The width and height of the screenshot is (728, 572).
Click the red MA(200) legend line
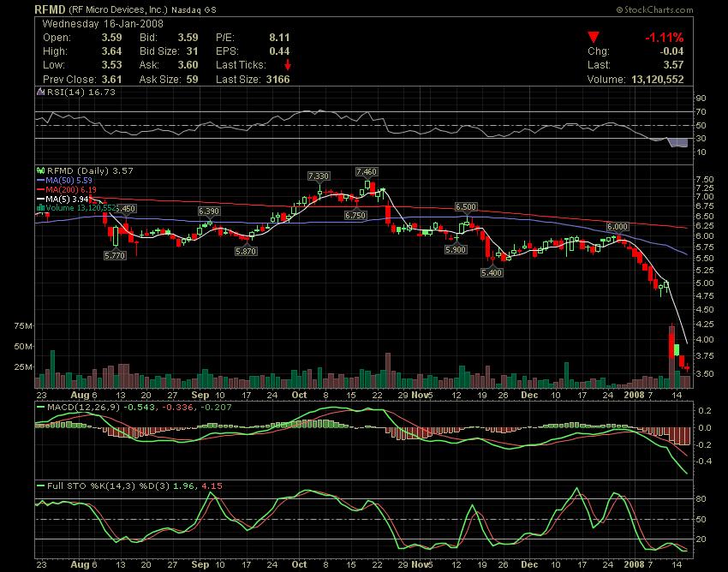pos(41,189)
